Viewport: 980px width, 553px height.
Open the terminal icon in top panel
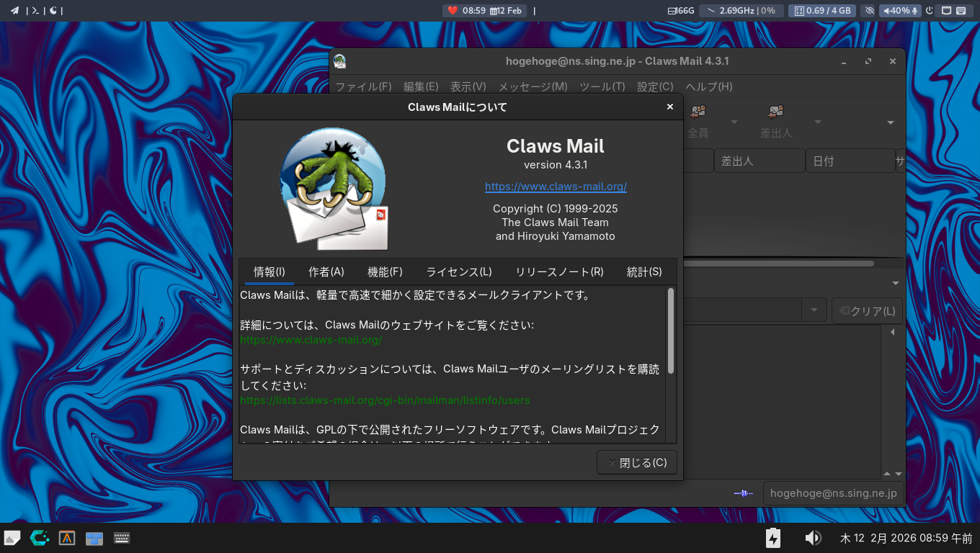pyautogui.click(x=34, y=11)
